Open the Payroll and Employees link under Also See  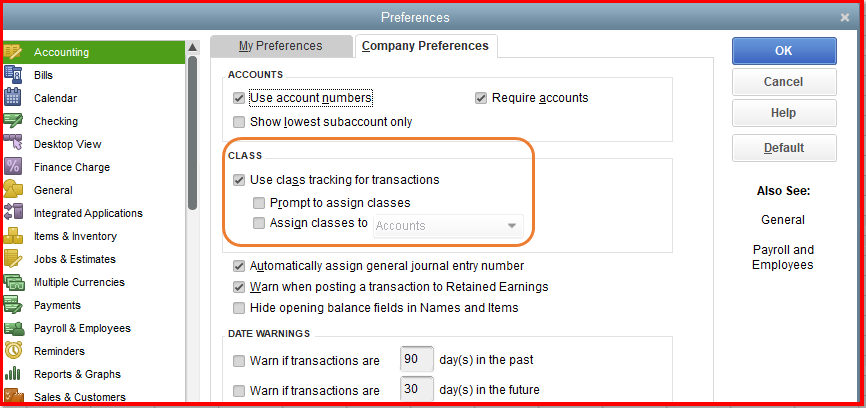[783, 257]
